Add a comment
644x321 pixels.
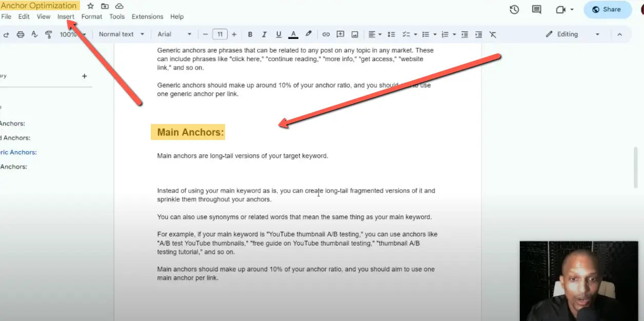pyautogui.click(x=340, y=34)
